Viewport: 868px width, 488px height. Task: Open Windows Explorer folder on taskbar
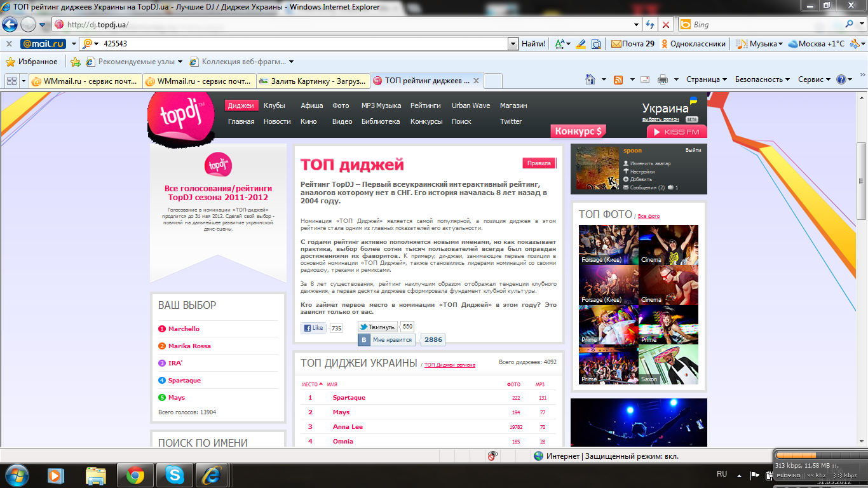coord(96,475)
